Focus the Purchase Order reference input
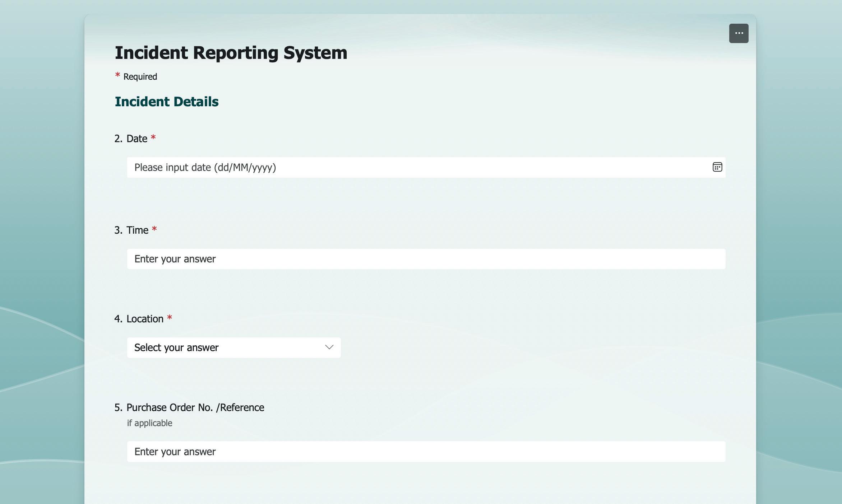The image size is (842, 504). point(426,451)
